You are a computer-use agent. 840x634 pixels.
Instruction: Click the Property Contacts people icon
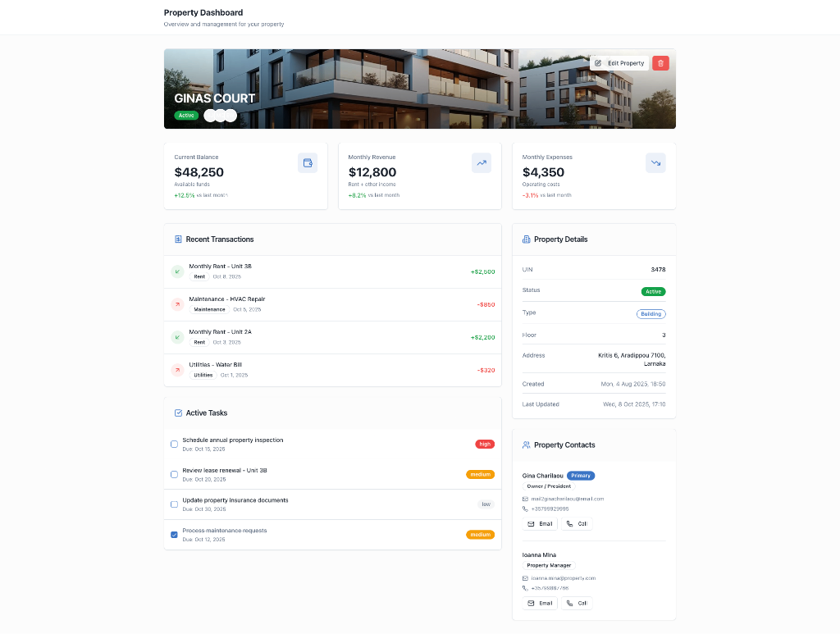pos(526,445)
